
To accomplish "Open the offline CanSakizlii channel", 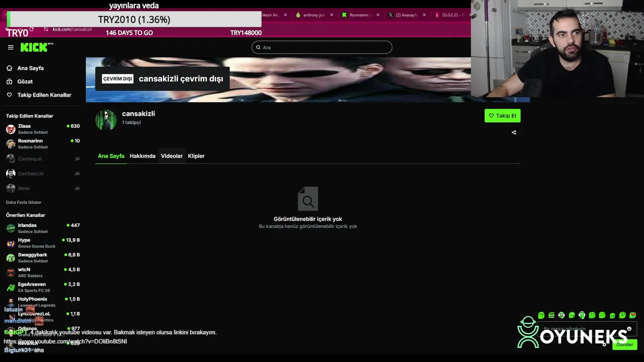I will coord(43,173).
